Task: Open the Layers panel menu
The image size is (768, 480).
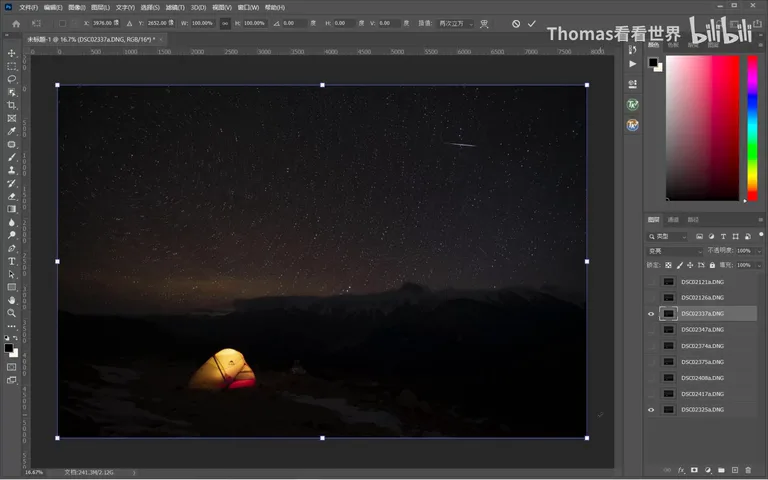Action: [761, 220]
